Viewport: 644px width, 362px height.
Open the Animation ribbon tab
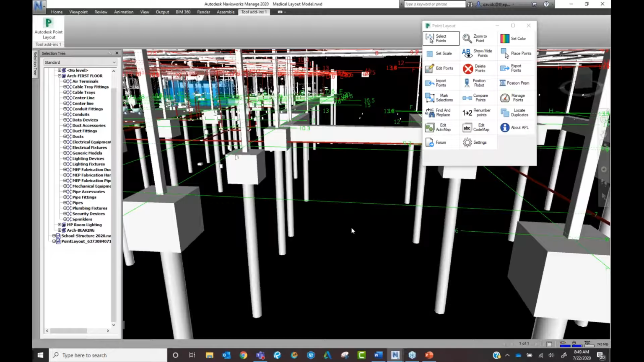124,12
